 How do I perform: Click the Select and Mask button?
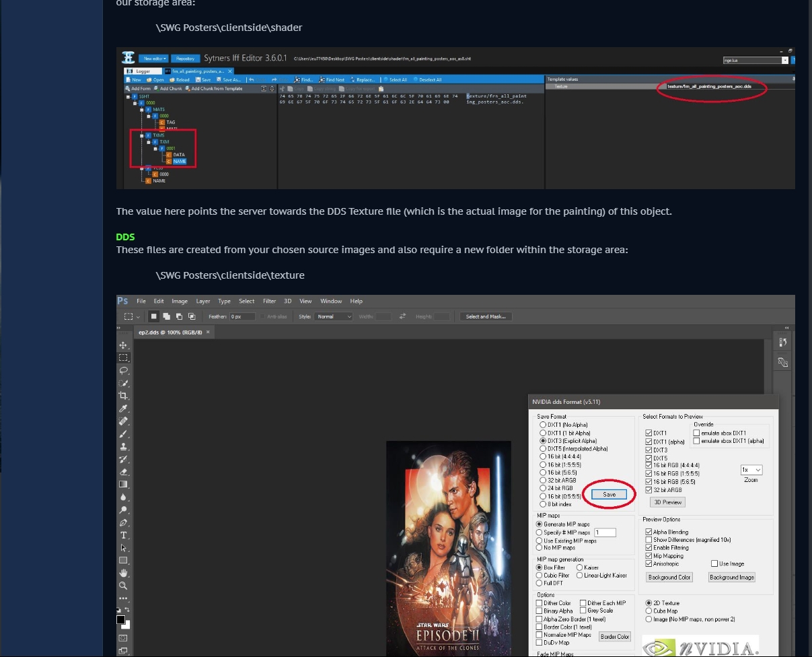click(x=486, y=316)
